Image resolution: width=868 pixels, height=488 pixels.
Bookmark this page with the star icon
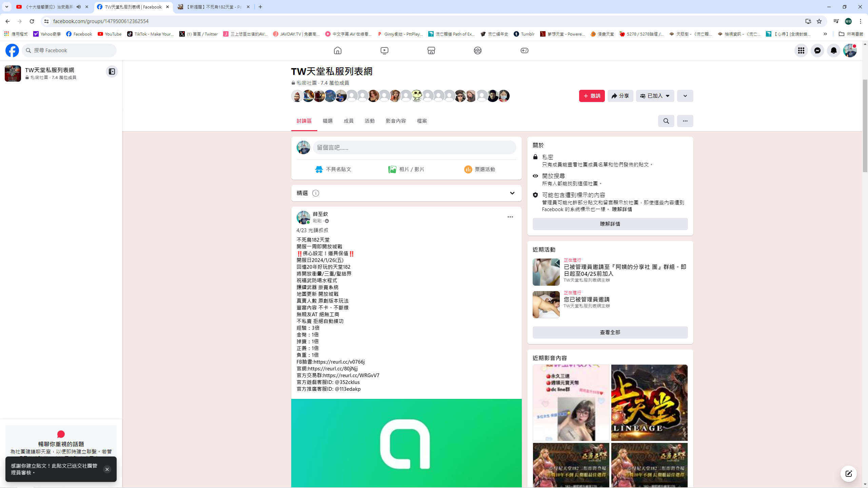819,21
